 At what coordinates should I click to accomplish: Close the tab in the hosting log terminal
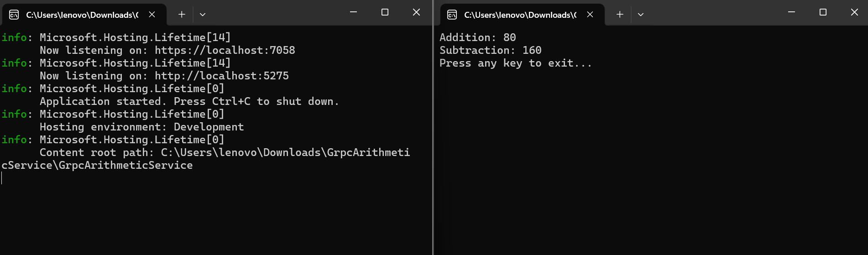[x=152, y=15]
